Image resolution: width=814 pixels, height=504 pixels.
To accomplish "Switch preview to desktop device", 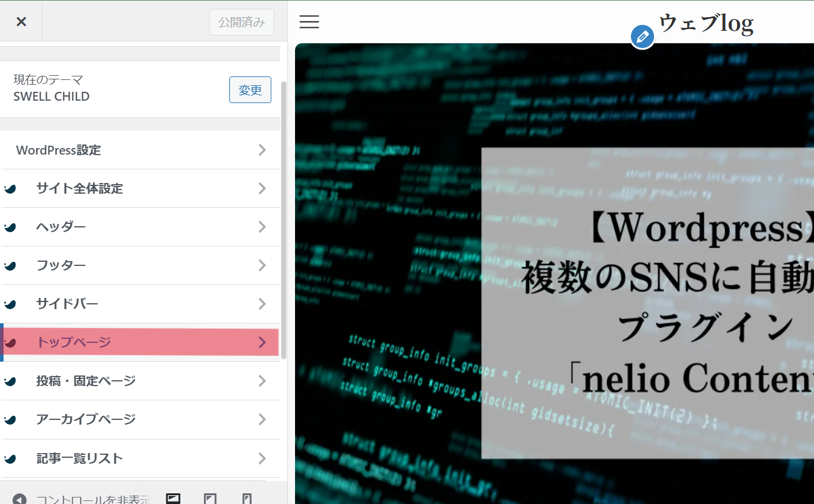I will coord(173,499).
